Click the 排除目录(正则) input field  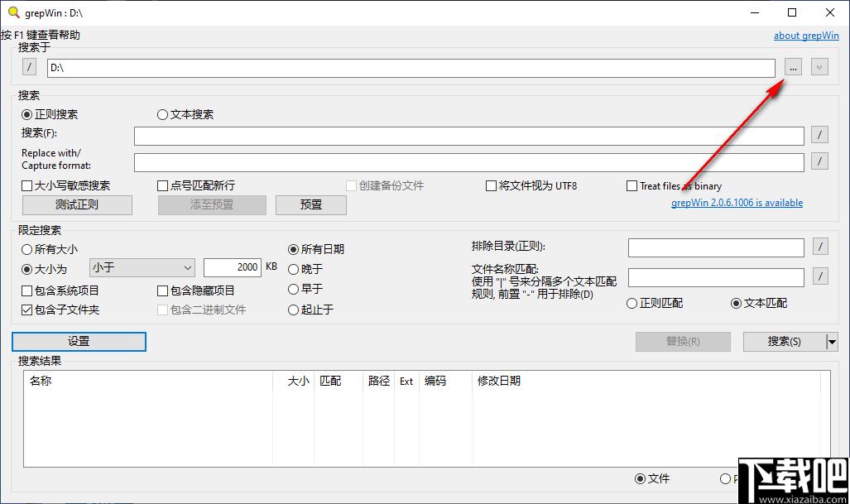click(x=716, y=247)
